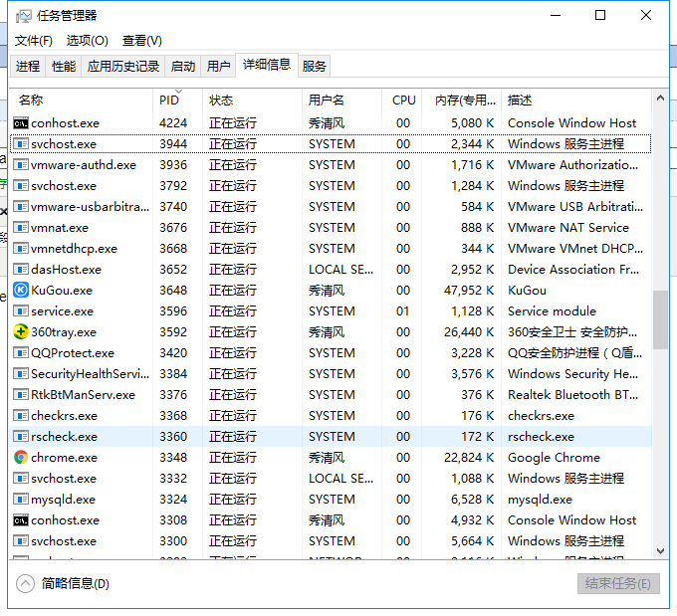The width and height of the screenshot is (677, 616).
Task: Sort by the PID column header
Action: point(177,101)
